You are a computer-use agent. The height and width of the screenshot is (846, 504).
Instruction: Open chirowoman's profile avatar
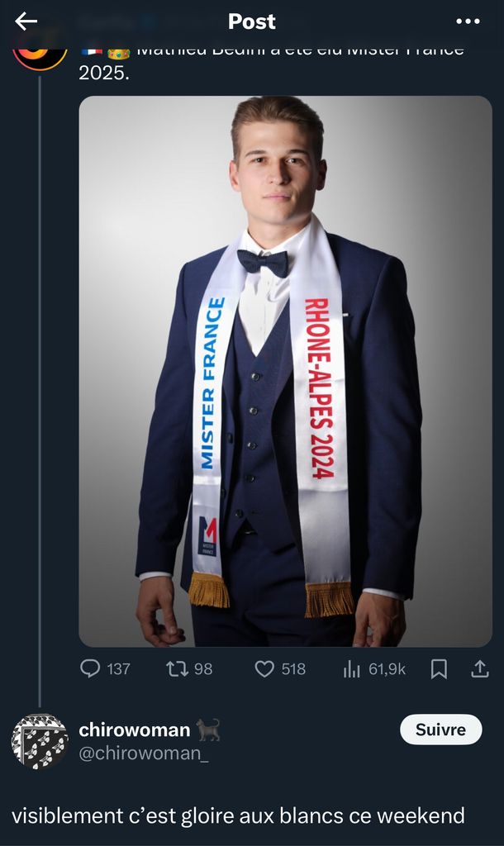40,741
